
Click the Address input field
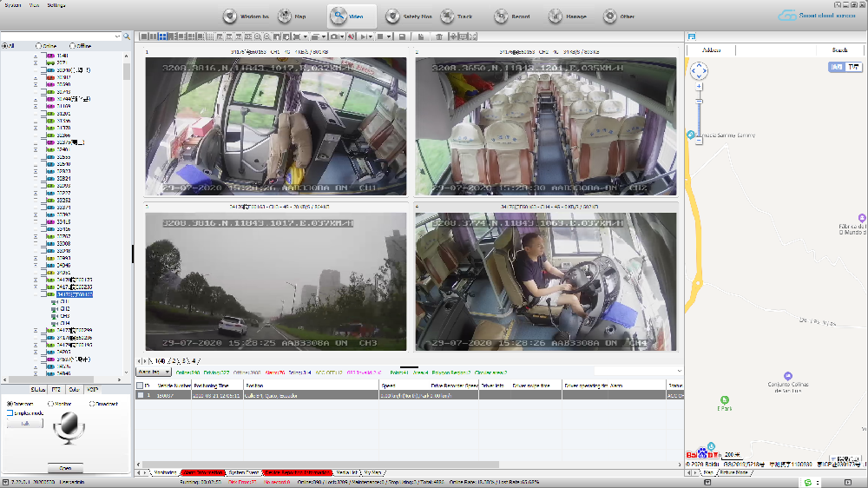(x=775, y=49)
